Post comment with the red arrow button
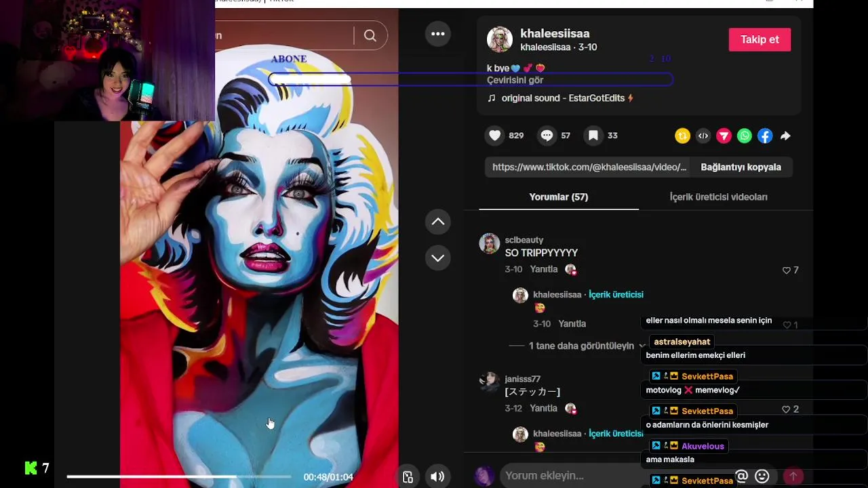 (x=793, y=476)
